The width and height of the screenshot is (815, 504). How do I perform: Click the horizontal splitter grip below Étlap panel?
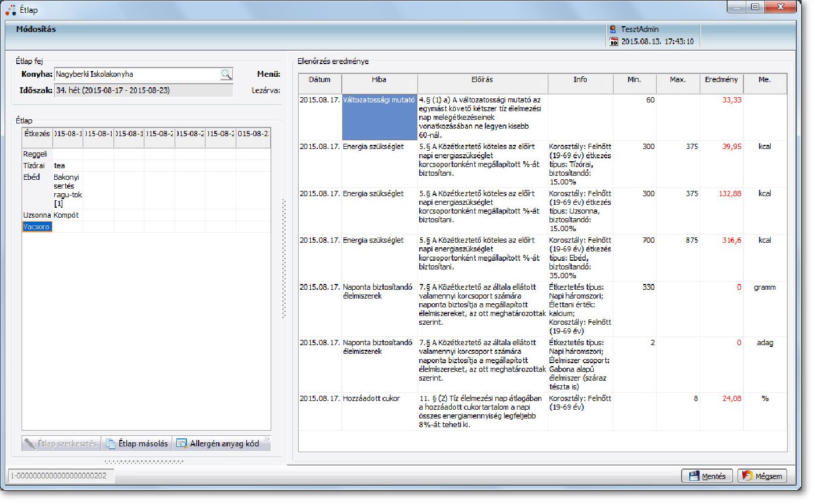144,462
